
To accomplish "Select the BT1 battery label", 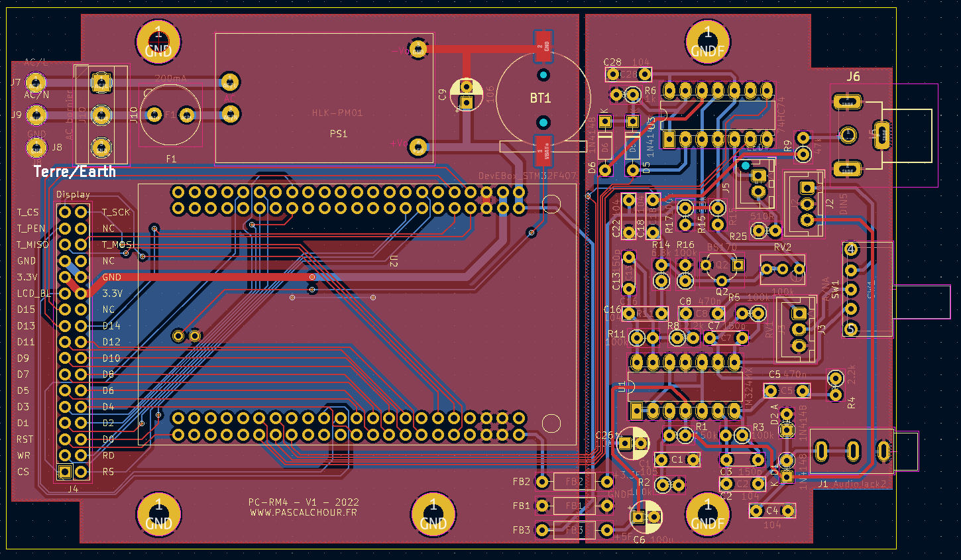I will 540,98.
